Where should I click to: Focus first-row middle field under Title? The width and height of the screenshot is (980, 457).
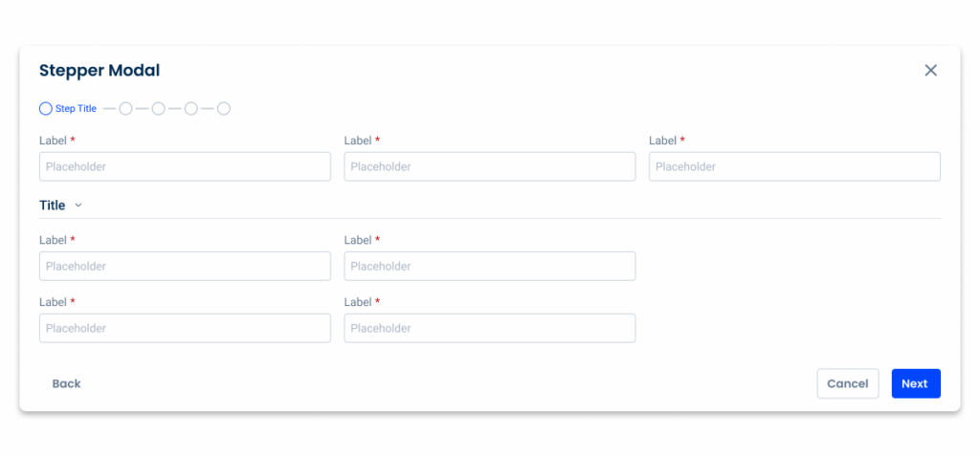[490, 266]
